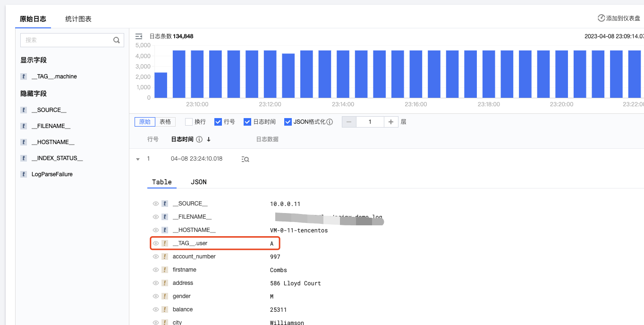Enable the 换行 checkbox
Image resolution: width=644 pixels, height=325 pixels.
pos(189,122)
